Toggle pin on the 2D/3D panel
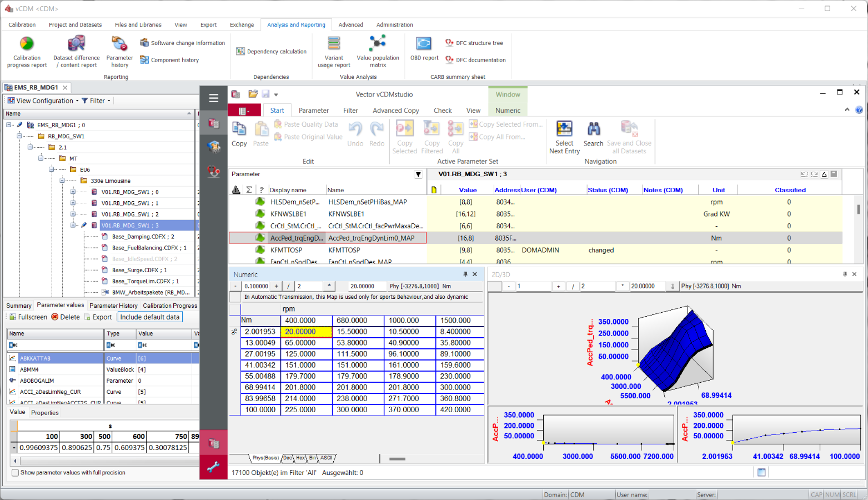 point(845,274)
